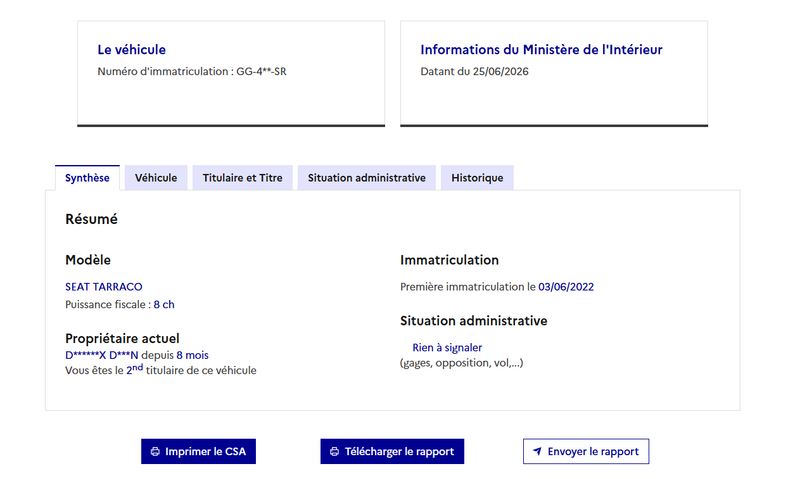Click the registration number GG-4**-SR text

pyautogui.click(x=261, y=71)
